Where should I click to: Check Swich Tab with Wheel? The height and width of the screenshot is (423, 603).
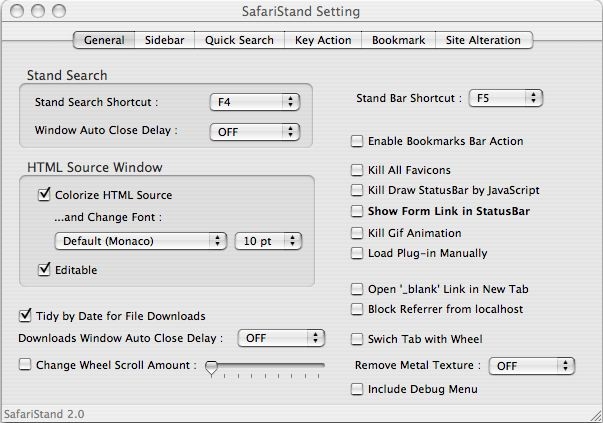(357, 339)
